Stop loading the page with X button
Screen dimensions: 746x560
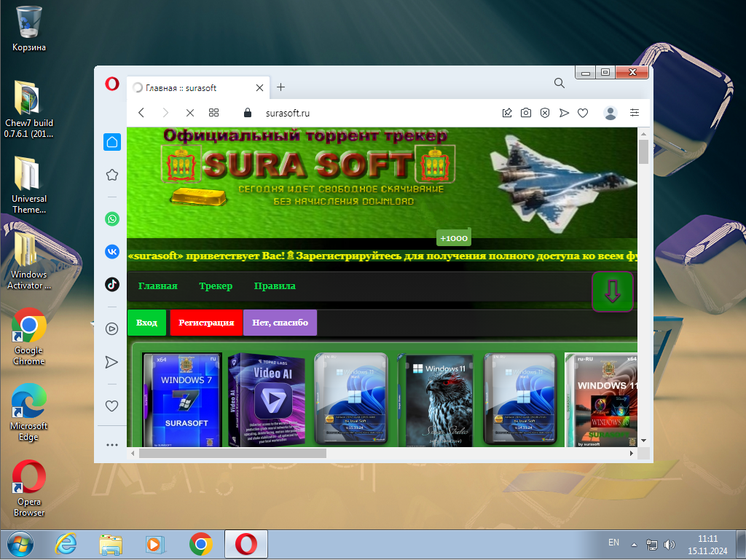click(x=190, y=113)
